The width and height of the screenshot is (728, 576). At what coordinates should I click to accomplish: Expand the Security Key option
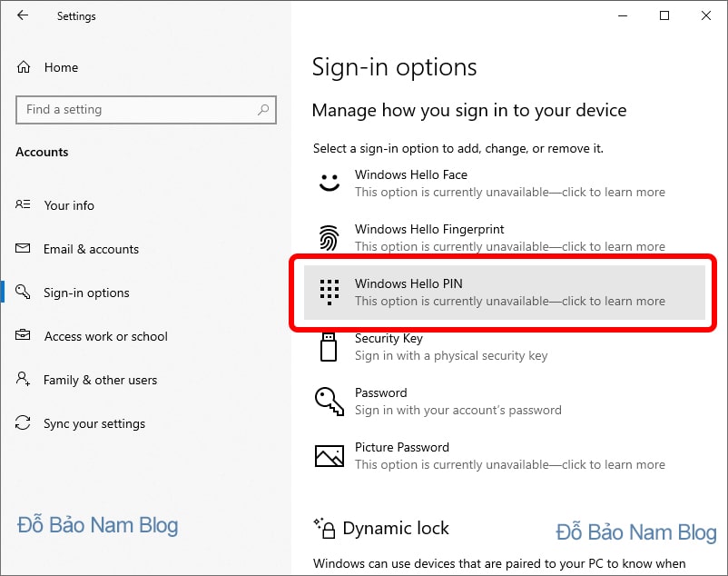[x=505, y=346]
